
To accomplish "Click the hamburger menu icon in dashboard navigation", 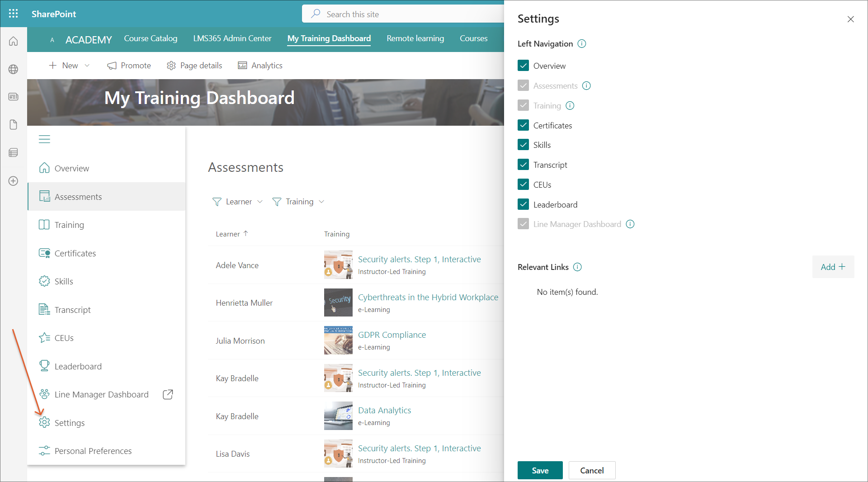I will pos(44,139).
